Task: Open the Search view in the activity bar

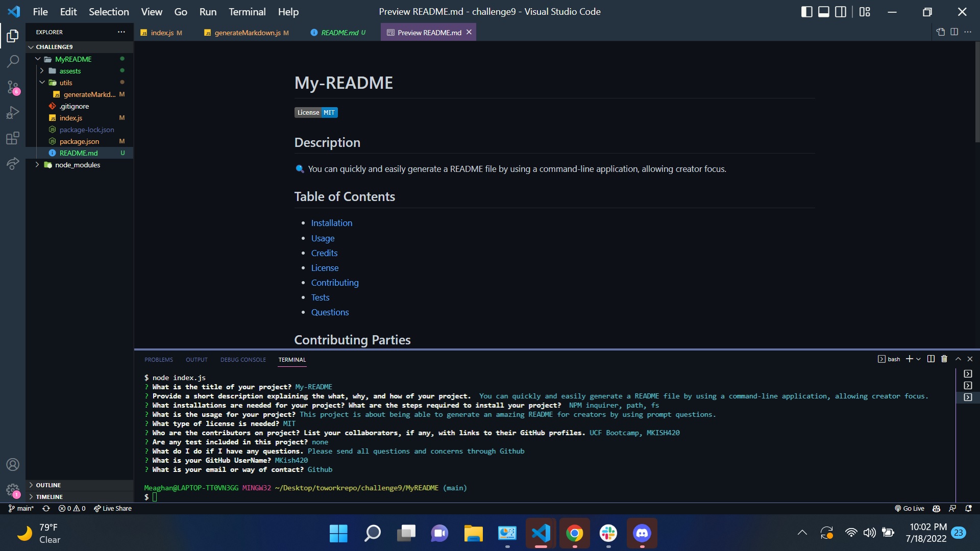Action: 13,61
